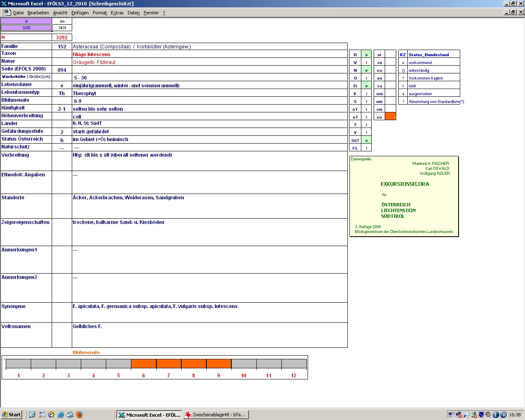Select the Standorte cell with Äcker, Ackerbrachen
Screen dimensions: 525x420
[x=210, y=206]
